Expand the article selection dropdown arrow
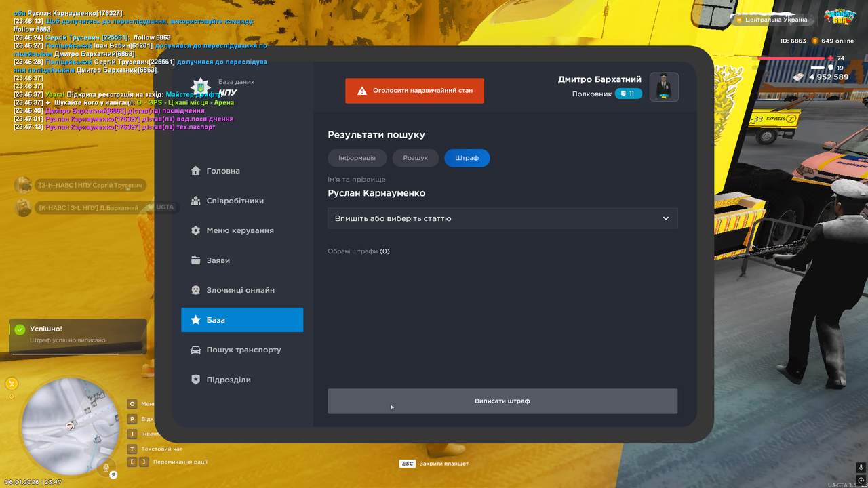 coord(666,218)
